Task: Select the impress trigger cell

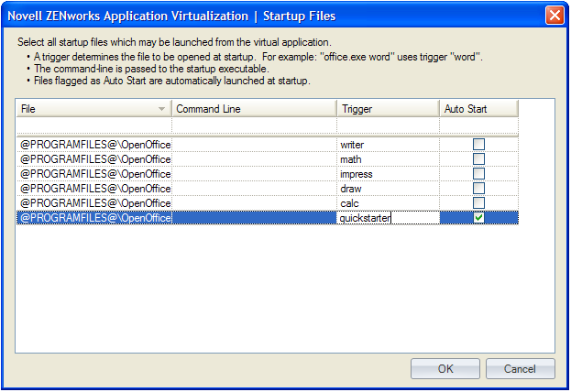Action: click(387, 174)
